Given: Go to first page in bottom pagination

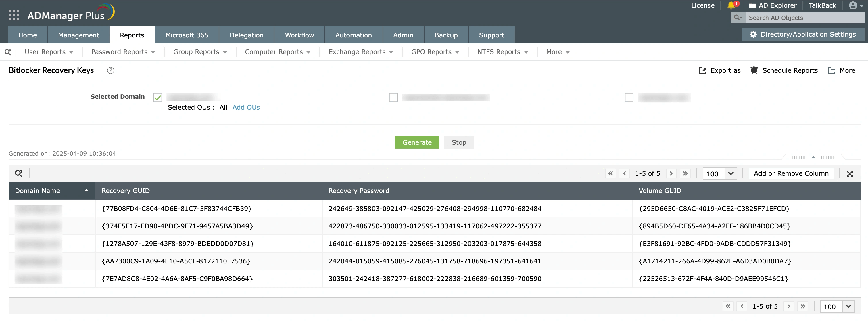Looking at the screenshot, I should pos(728,306).
